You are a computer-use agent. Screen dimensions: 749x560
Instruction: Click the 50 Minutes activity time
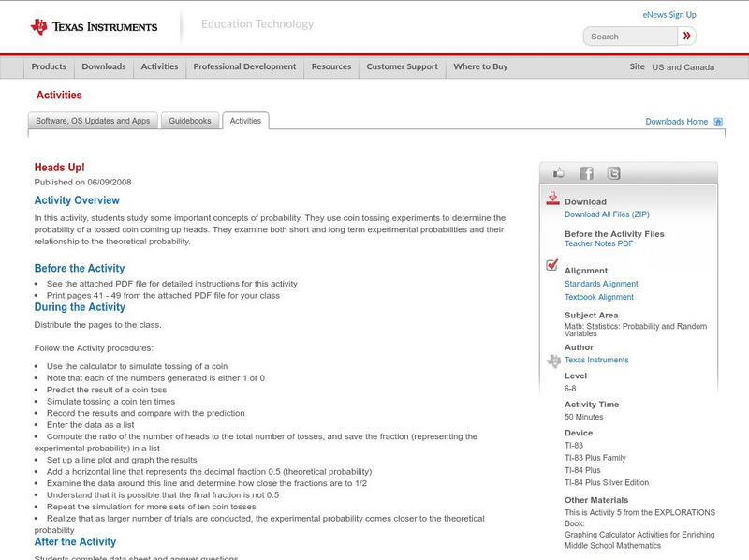(583, 417)
